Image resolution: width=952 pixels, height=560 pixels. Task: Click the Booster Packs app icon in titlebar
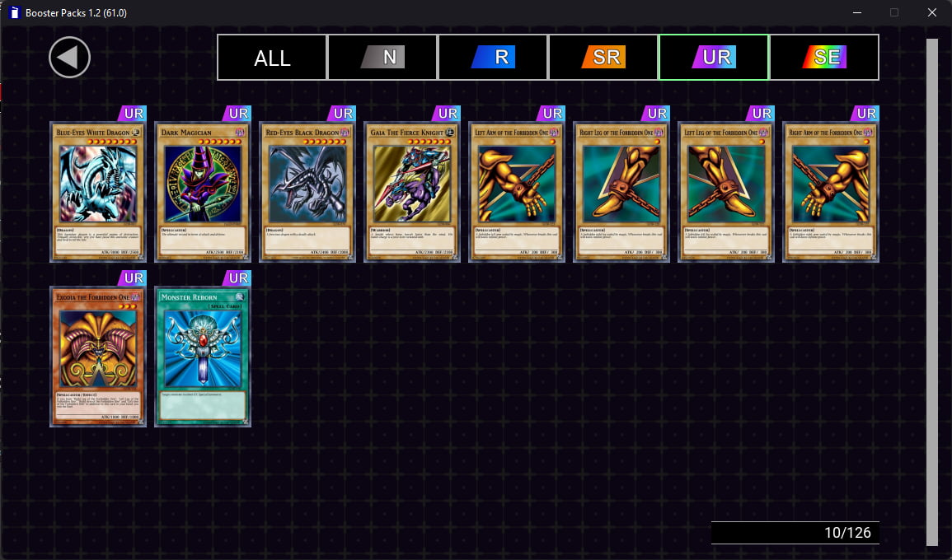(15, 12)
